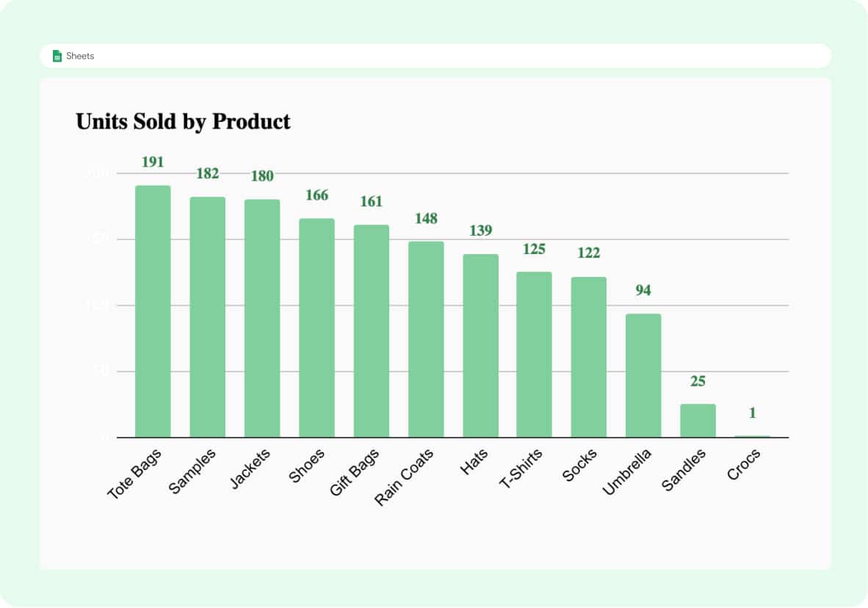Select the T-Shirts bar
Image resolution: width=868 pixels, height=608 pixels.
(x=534, y=355)
